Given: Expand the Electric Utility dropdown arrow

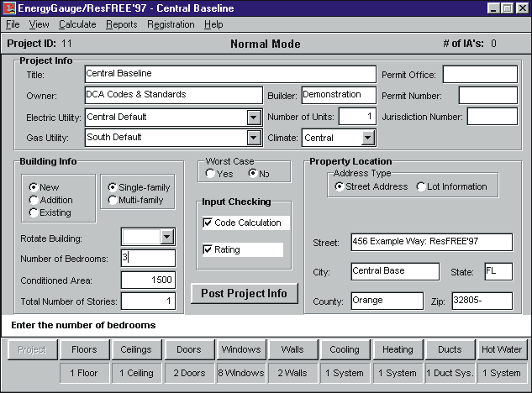Looking at the screenshot, I should pyautogui.click(x=254, y=118).
